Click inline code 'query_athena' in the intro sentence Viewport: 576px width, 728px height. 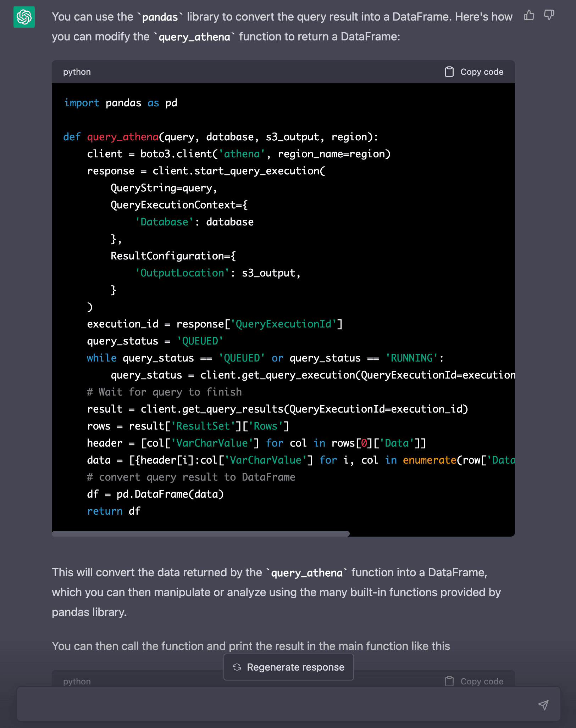click(194, 37)
